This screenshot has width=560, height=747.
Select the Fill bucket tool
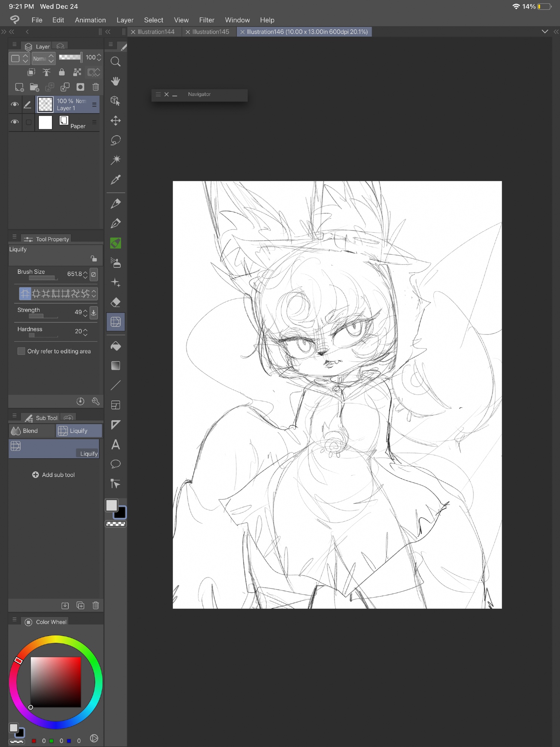(x=115, y=346)
